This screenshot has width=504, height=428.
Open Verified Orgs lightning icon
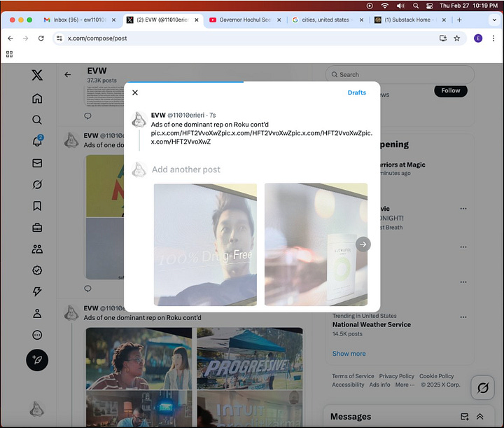pyautogui.click(x=37, y=291)
